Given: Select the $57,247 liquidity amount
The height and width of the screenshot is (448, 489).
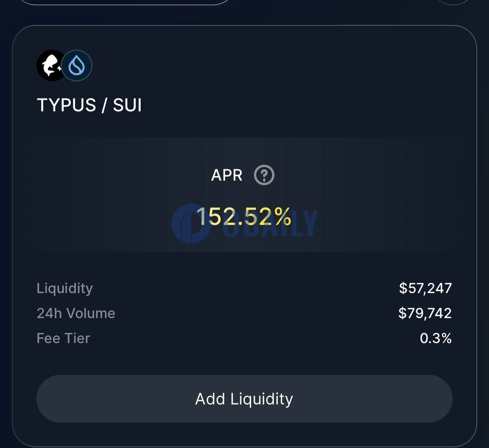Looking at the screenshot, I should tap(426, 288).
